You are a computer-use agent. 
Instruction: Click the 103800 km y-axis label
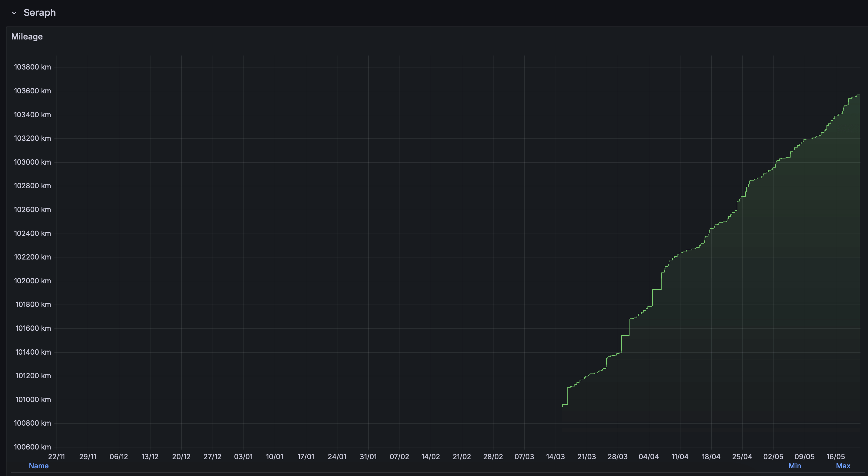[x=32, y=67]
